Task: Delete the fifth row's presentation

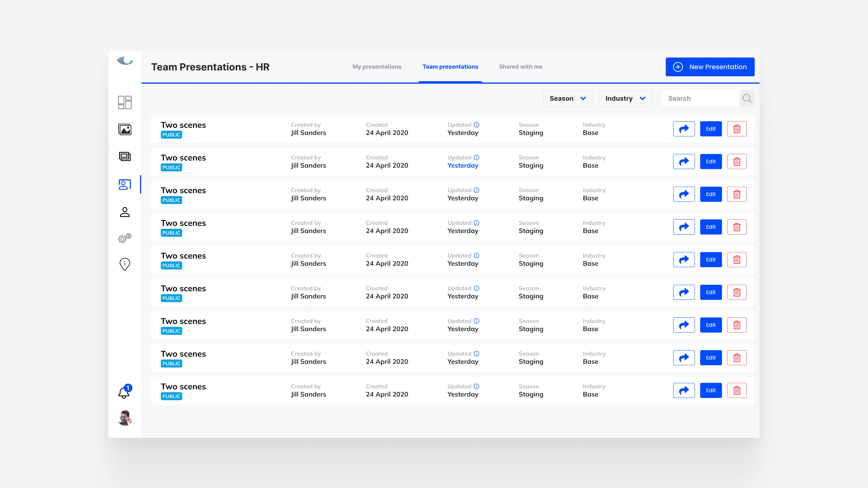Action: [737, 259]
